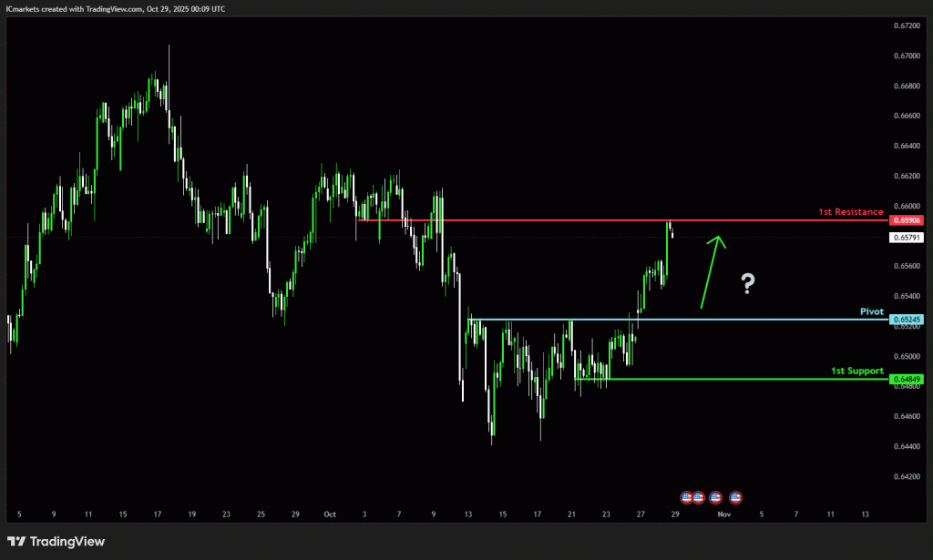Click the green 0.64849 support price tag
The image size is (933, 560).
pos(907,379)
